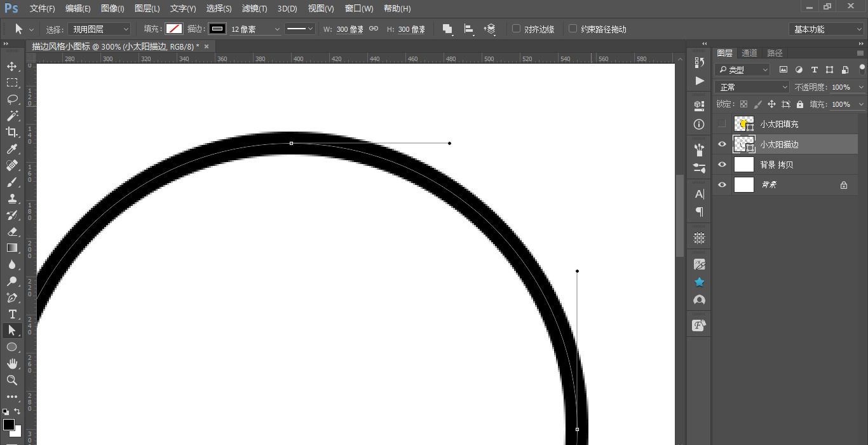
Task: Toggle lock all on layer
Action: click(800, 104)
